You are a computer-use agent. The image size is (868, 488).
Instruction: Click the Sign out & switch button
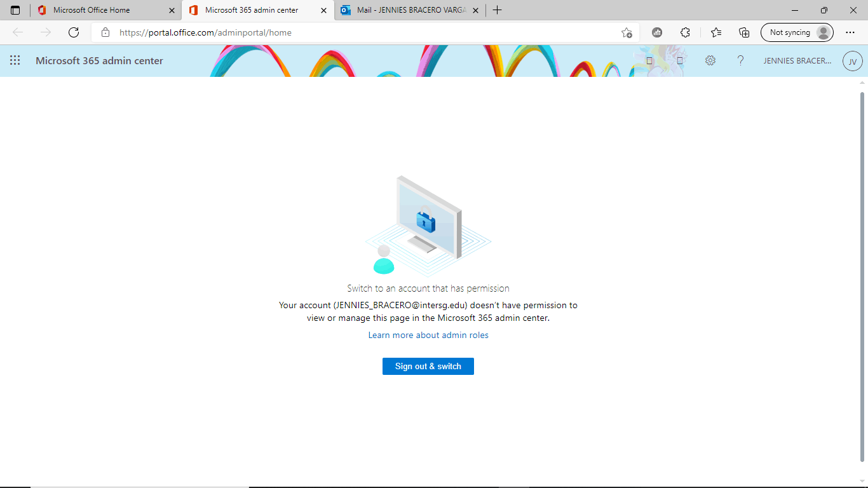(428, 366)
